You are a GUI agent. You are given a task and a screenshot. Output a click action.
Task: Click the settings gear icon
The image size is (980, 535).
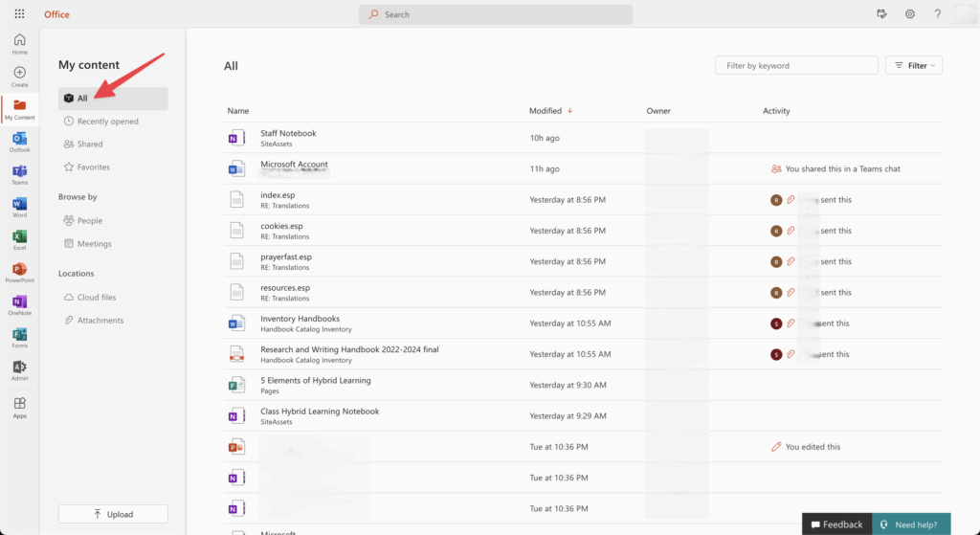(x=910, y=14)
